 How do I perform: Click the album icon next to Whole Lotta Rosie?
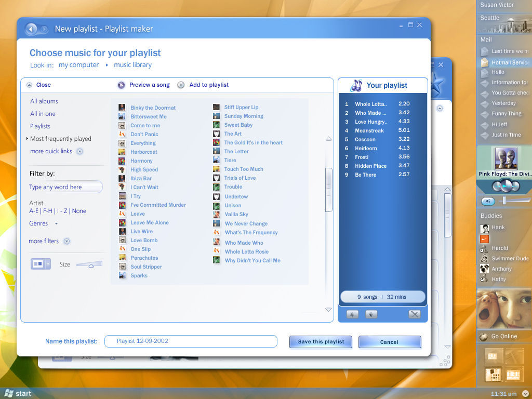[x=216, y=251]
